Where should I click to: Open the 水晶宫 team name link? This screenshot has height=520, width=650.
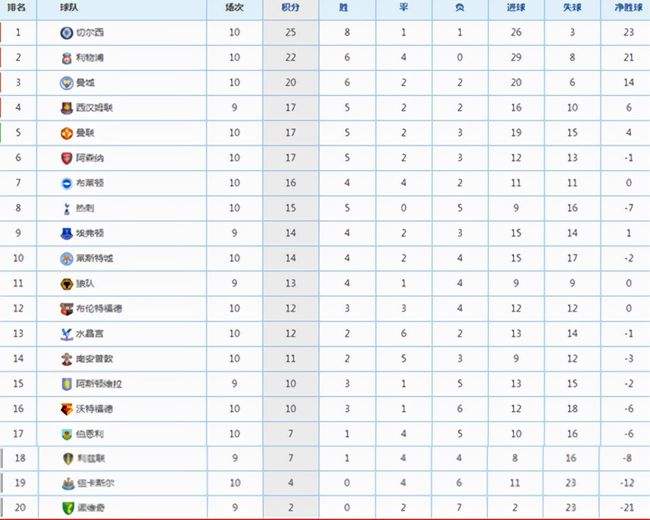(x=90, y=334)
